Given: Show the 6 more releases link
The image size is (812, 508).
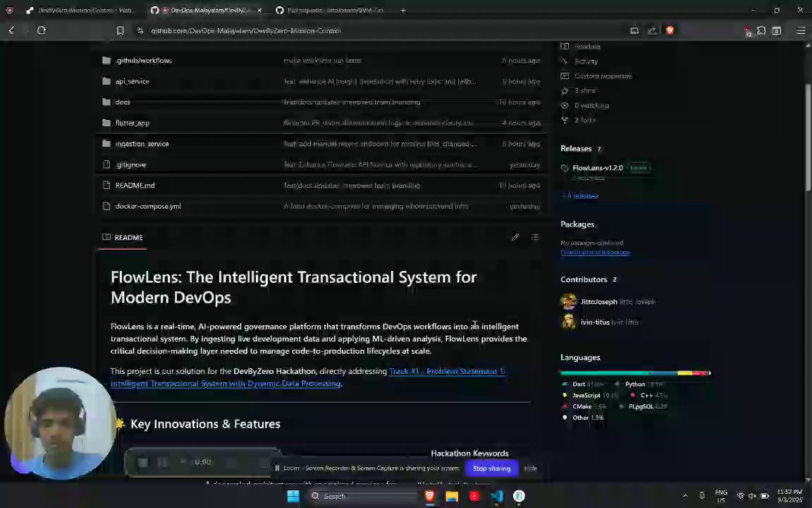Looking at the screenshot, I should (579, 195).
